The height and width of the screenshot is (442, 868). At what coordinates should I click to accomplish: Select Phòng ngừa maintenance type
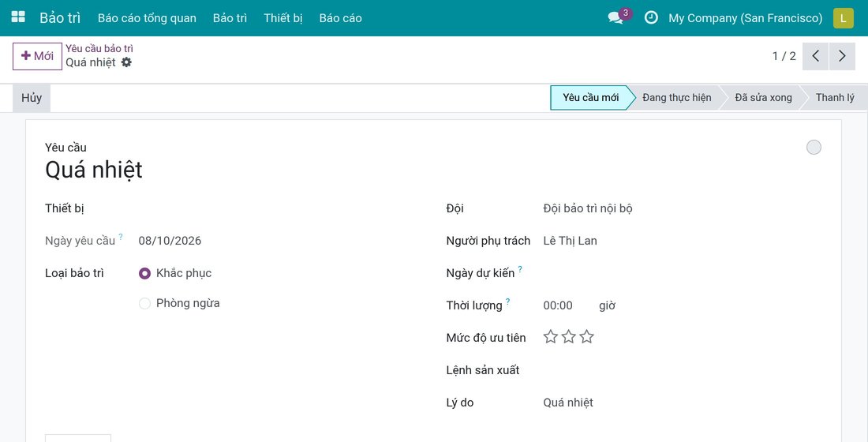pos(144,303)
